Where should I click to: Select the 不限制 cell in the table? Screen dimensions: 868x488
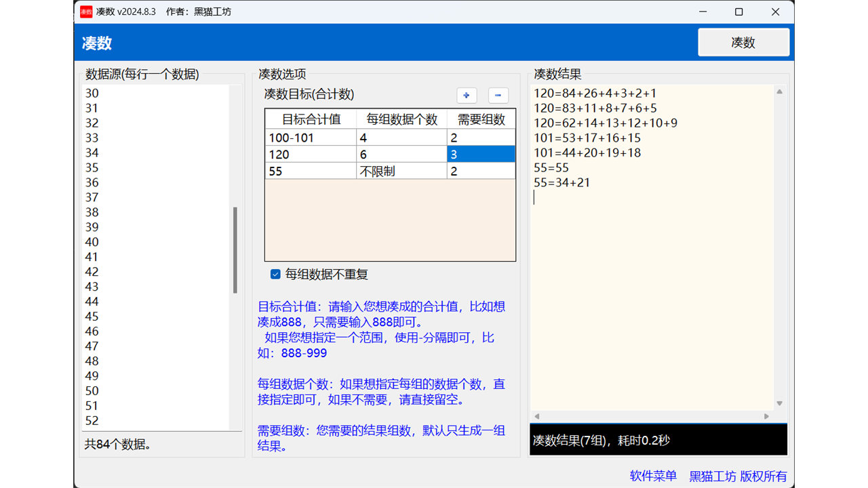pyautogui.click(x=400, y=171)
